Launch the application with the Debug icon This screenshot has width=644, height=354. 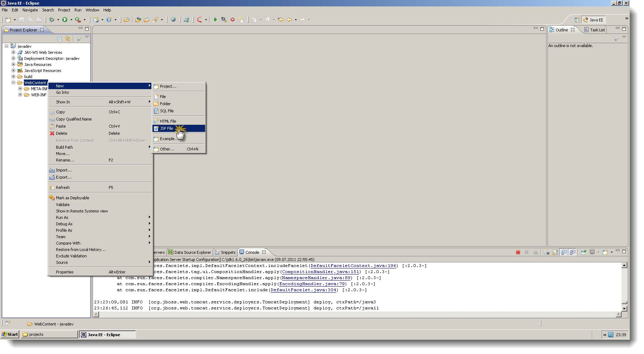pyautogui.click(x=51, y=20)
